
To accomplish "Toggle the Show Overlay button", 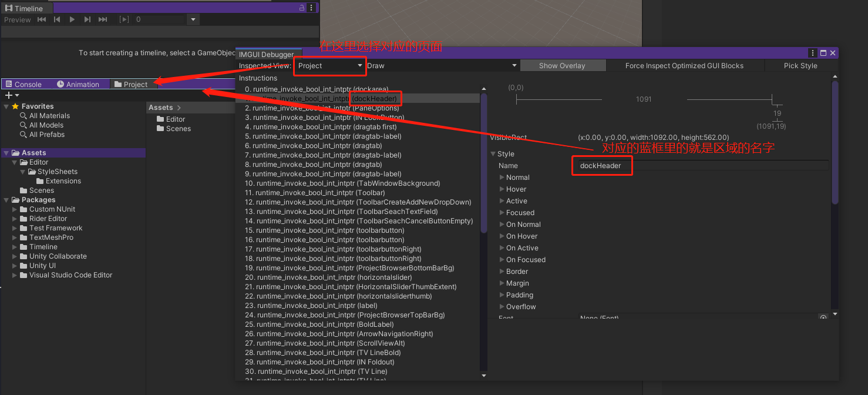I will pos(562,66).
